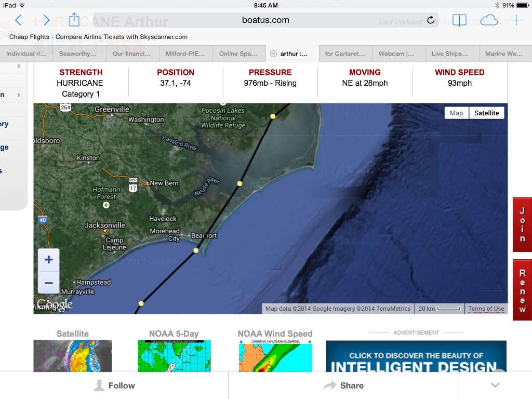Screen dimensions: 532x399
Task: Zoom out on the map
Action: tap(49, 283)
